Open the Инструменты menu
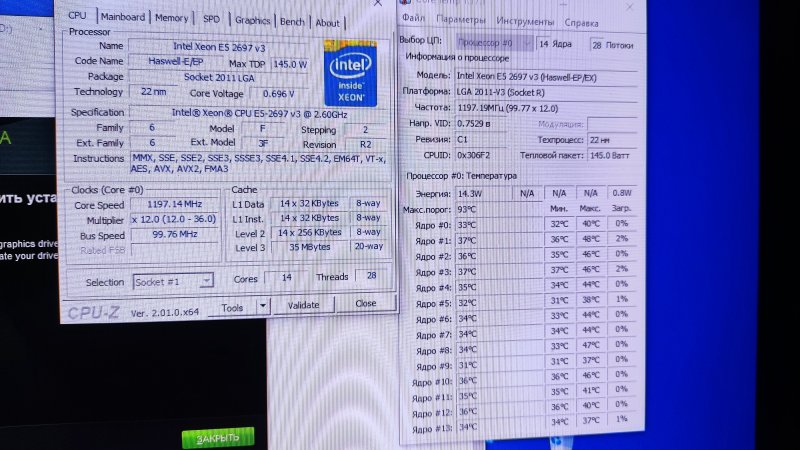 (525, 21)
